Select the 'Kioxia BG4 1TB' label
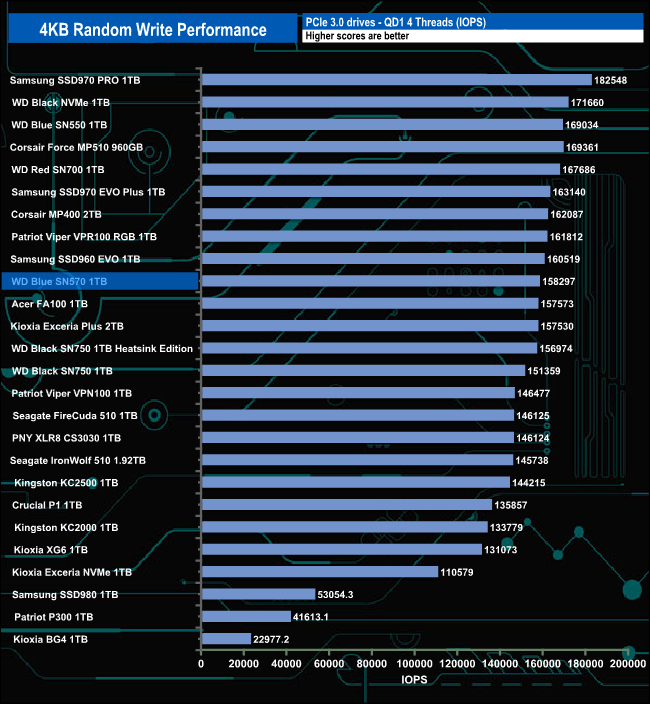 [x=50, y=639]
